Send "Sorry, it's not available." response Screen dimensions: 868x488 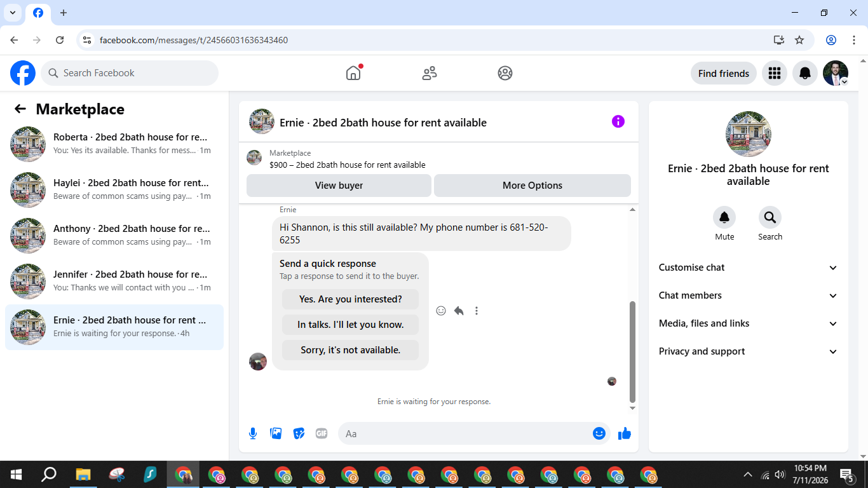[x=351, y=350]
